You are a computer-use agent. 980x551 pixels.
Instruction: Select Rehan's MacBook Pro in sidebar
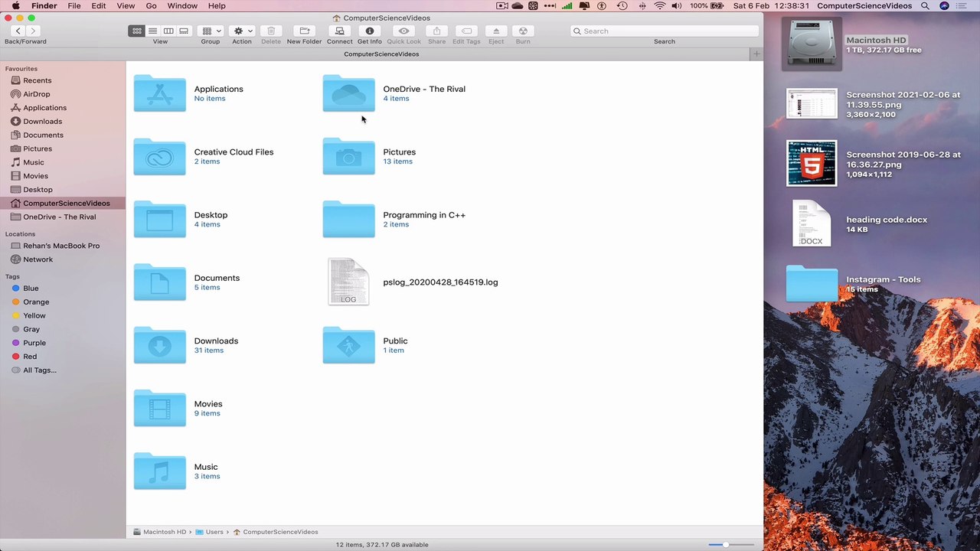(x=61, y=246)
